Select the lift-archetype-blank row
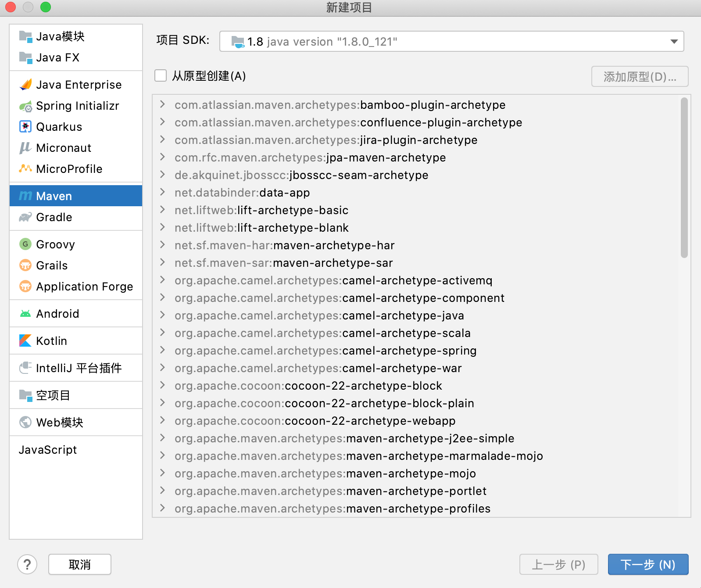This screenshot has height=588, width=701. [415, 228]
